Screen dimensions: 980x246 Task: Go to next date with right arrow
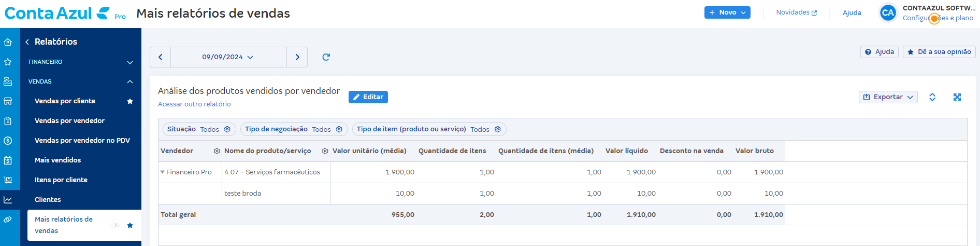tap(297, 57)
